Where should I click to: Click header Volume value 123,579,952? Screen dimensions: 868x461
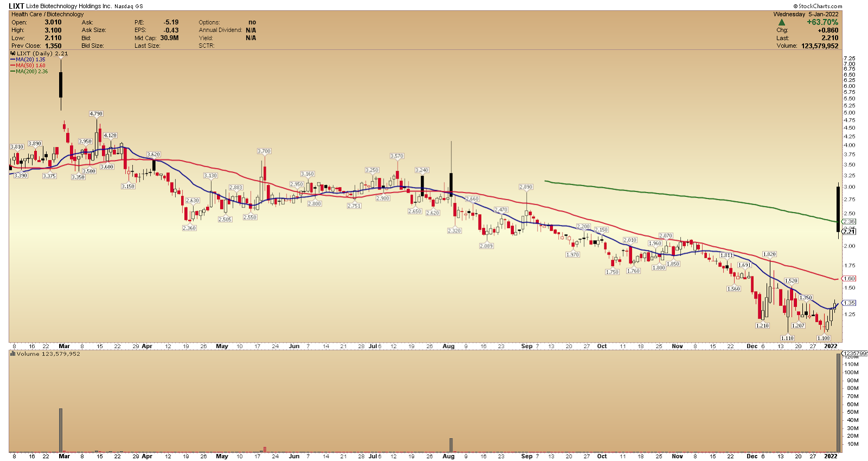[x=820, y=46]
